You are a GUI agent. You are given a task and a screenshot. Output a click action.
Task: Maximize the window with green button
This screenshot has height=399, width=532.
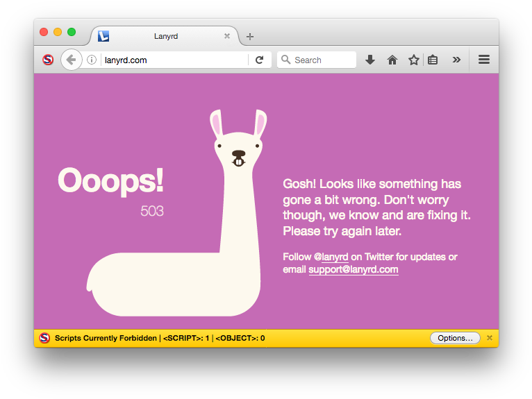[72, 32]
